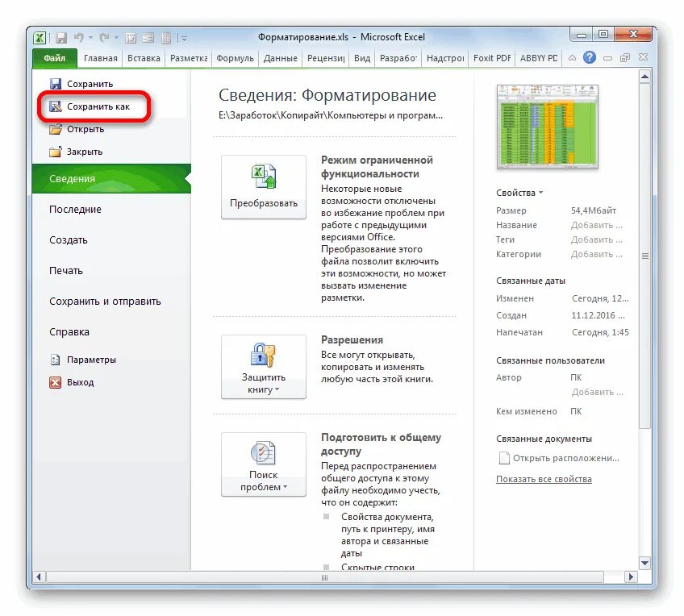Click the Redo arrow in quick access toolbar

tap(104, 38)
